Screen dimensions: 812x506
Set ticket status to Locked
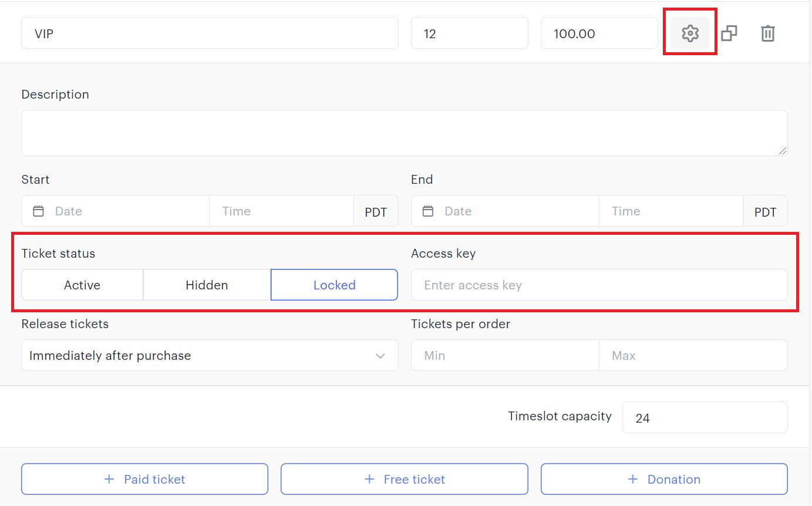tap(334, 285)
